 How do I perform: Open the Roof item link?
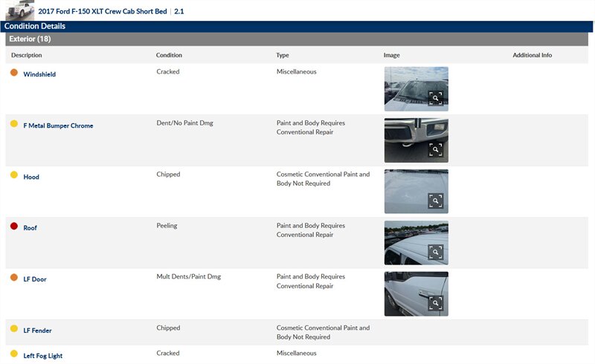[x=30, y=228]
